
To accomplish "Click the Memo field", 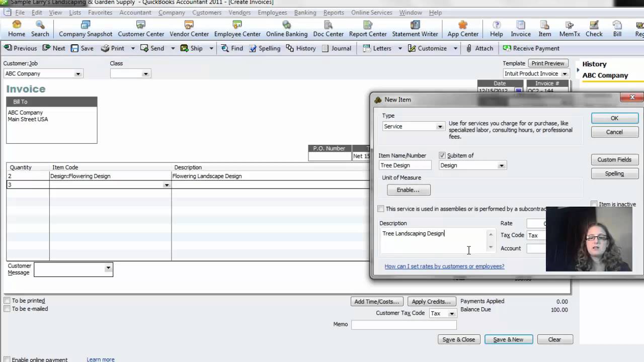I will [x=404, y=325].
